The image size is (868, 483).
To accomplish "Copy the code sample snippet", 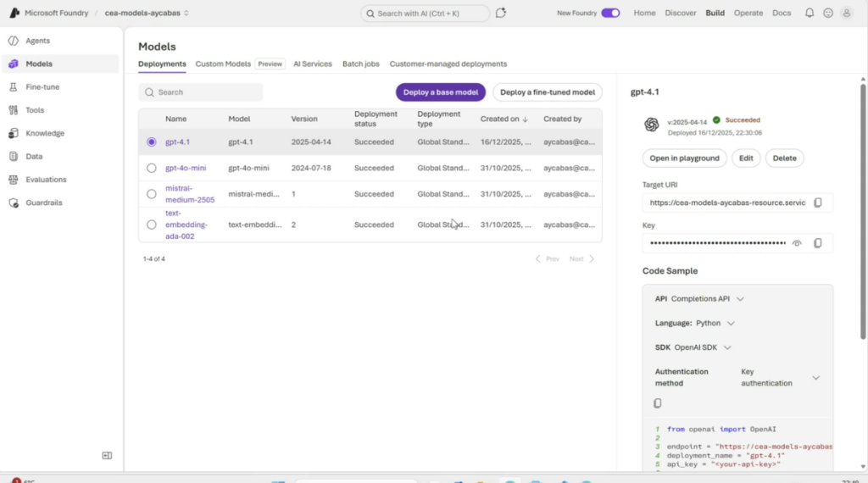I will point(658,403).
